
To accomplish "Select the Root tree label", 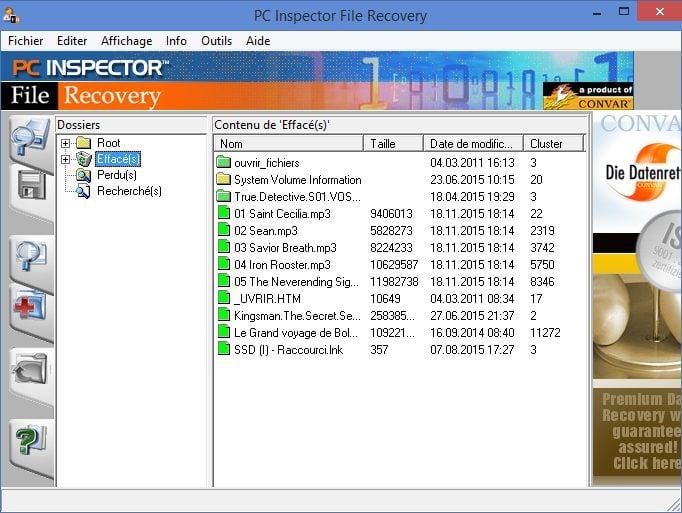I will click(x=109, y=143).
